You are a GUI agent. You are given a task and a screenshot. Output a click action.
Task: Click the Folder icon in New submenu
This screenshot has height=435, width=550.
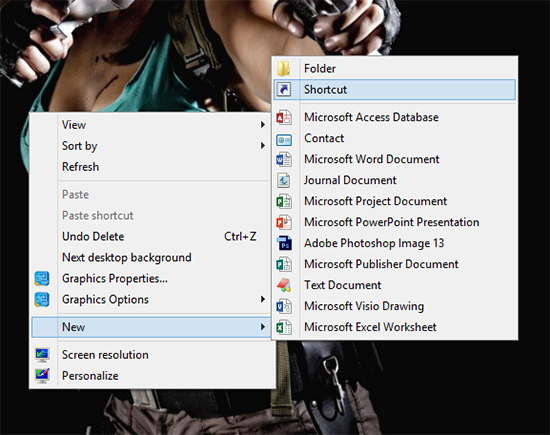click(x=283, y=68)
